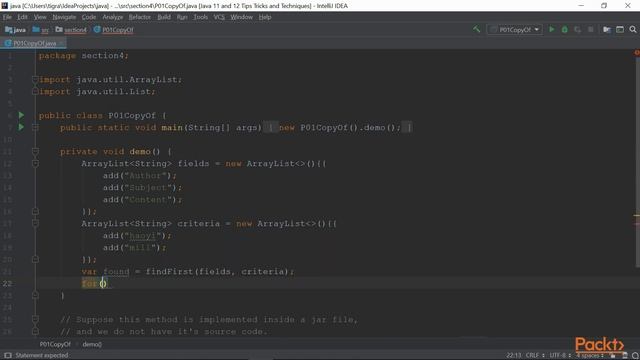Open the Tools menu
640x360 pixels.
(x=200, y=17)
